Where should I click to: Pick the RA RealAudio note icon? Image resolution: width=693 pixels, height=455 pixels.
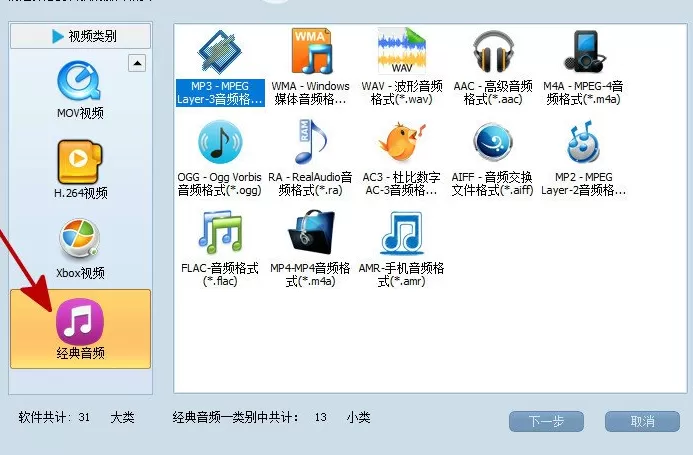pyautogui.click(x=311, y=142)
